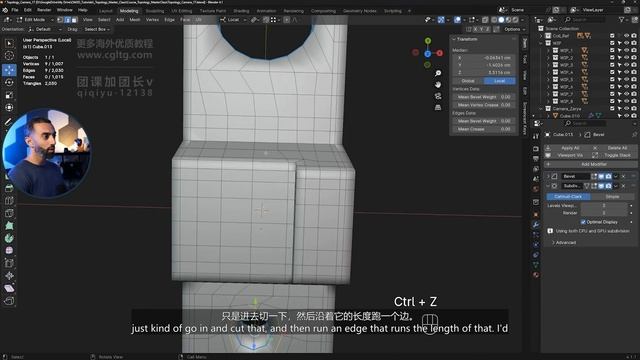Switch to the UV Editing workspace tab
Screen dimensions: 640x360
click(x=181, y=11)
